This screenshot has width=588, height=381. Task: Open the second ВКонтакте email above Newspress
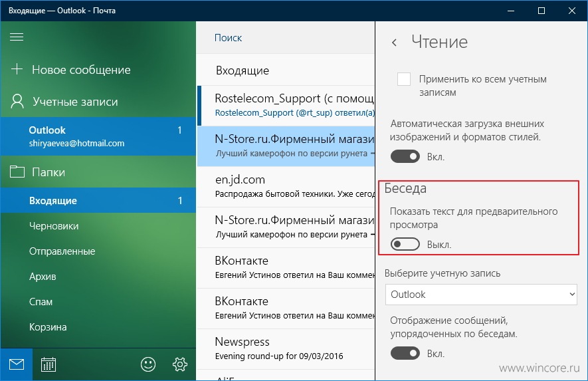(x=286, y=308)
